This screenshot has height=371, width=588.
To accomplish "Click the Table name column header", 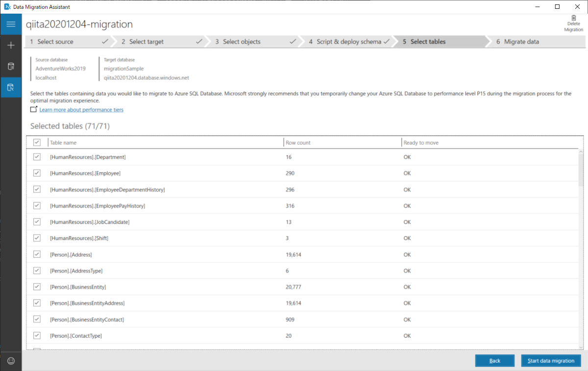I will click(x=166, y=143).
